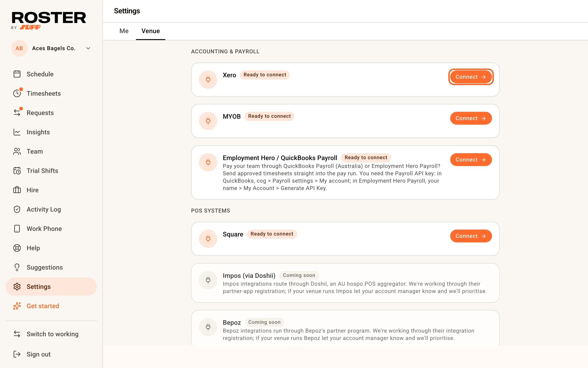Expand the Aces Bagels Co. venue chevron

(88, 48)
